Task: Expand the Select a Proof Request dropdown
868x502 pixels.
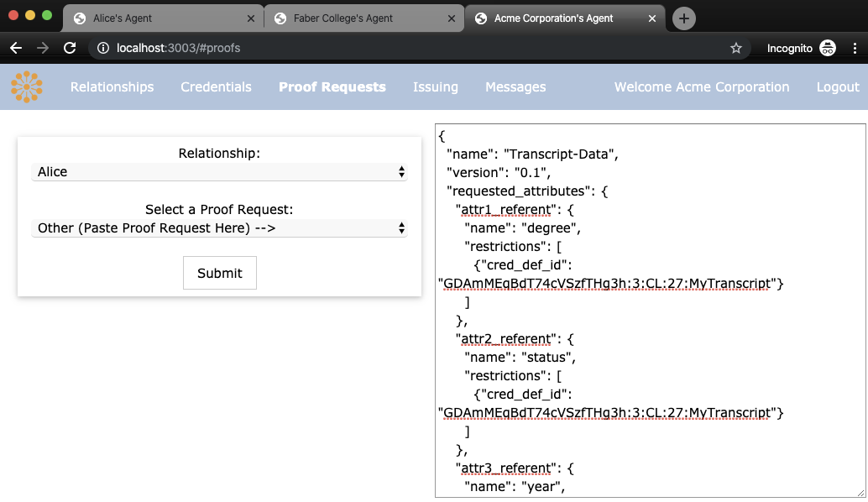Action: pyautogui.click(x=219, y=228)
